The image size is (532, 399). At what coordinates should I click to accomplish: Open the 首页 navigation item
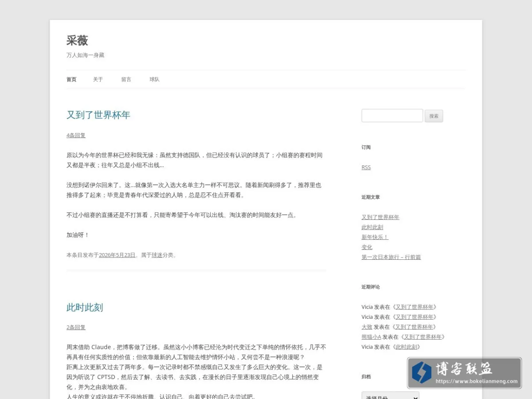(x=71, y=79)
